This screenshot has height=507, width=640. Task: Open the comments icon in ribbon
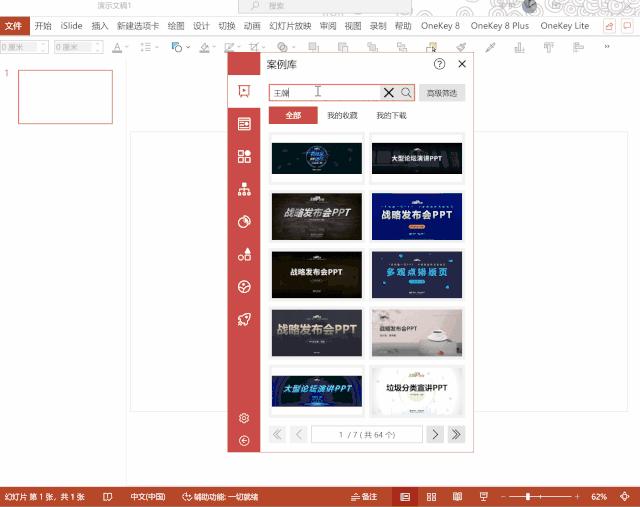click(627, 26)
